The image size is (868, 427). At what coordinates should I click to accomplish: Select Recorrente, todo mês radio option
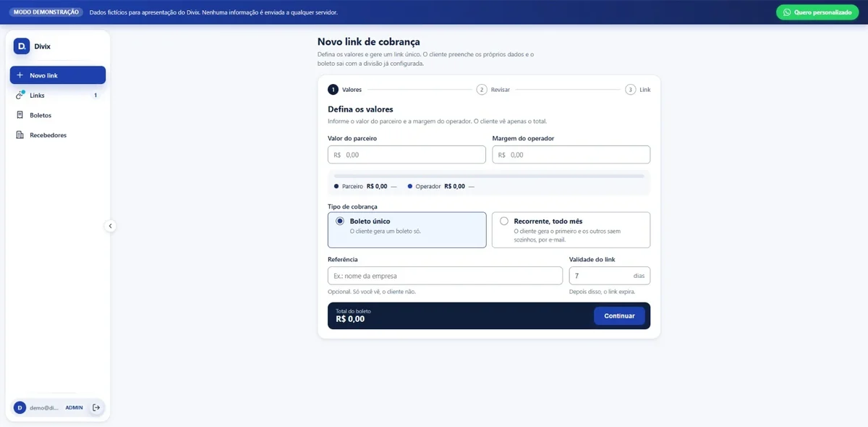(x=571, y=229)
